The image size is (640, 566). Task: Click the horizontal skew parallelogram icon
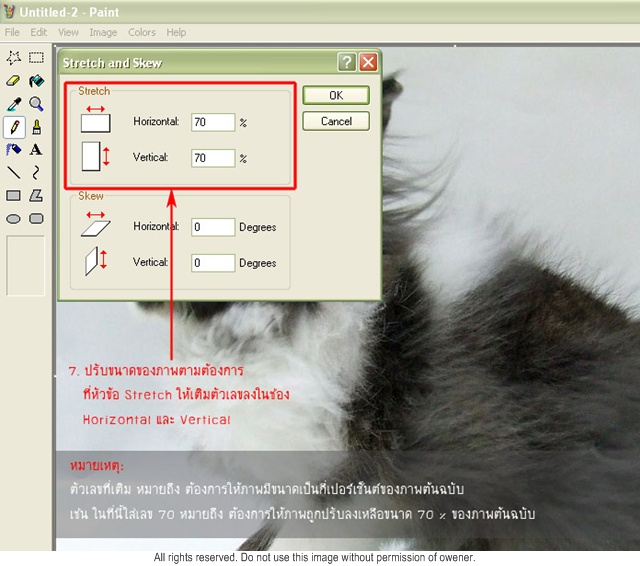96,224
